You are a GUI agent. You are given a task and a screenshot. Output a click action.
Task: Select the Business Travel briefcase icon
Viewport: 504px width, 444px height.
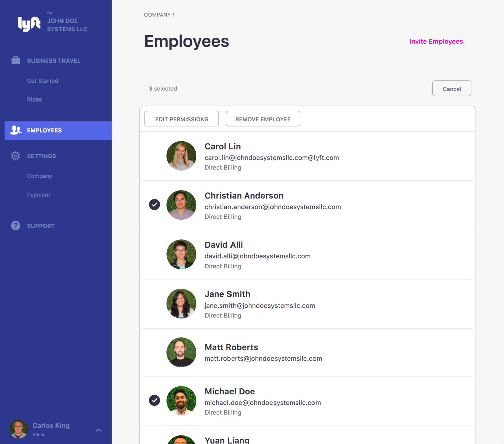15,60
